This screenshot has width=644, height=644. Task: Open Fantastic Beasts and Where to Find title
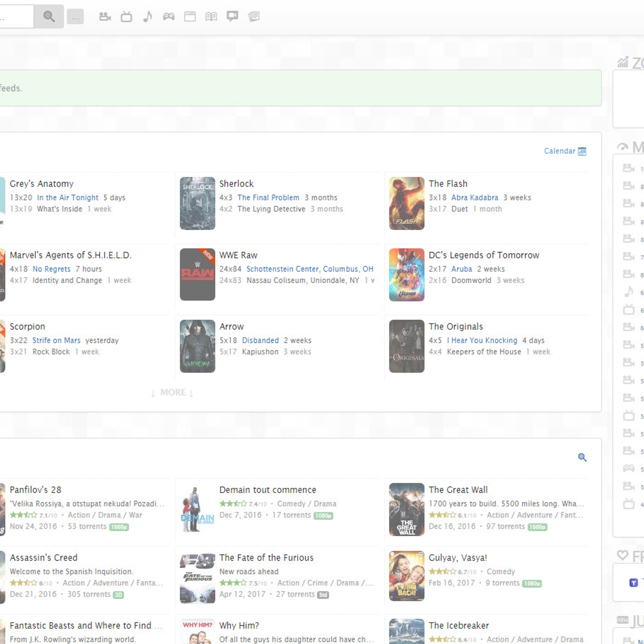[x=86, y=626]
